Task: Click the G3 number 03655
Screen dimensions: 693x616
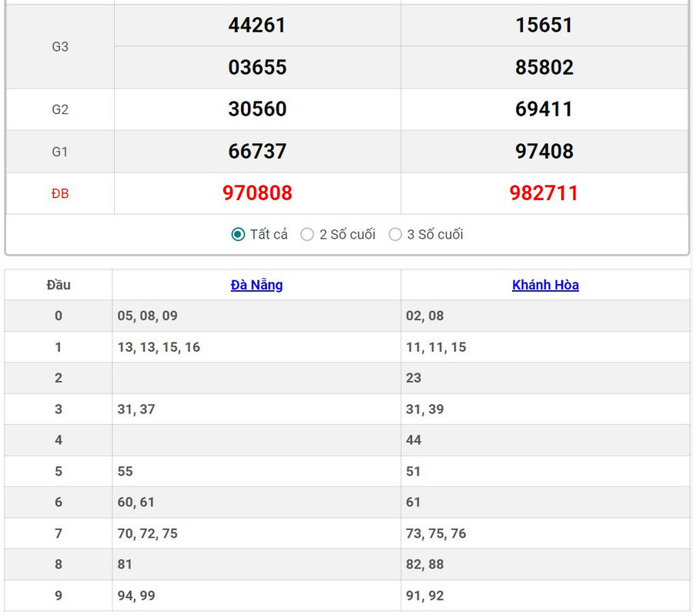Action: [x=257, y=68]
